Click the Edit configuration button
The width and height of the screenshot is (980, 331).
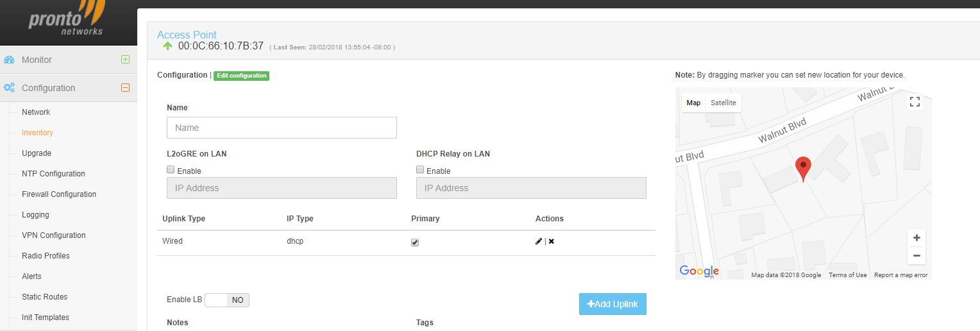(x=241, y=76)
